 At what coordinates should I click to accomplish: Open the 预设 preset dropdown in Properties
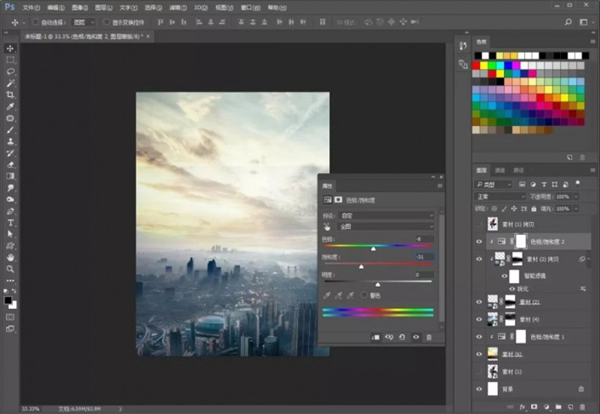coord(388,215)
